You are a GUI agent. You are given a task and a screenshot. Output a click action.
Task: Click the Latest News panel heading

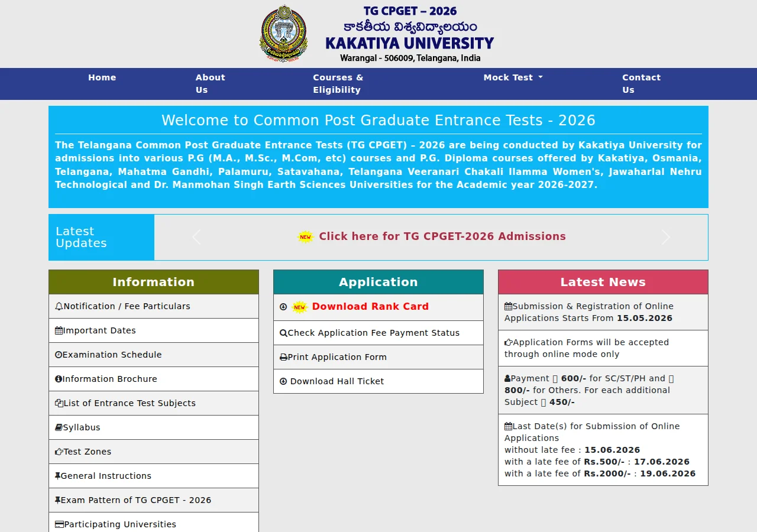click(x=603, y=282)
